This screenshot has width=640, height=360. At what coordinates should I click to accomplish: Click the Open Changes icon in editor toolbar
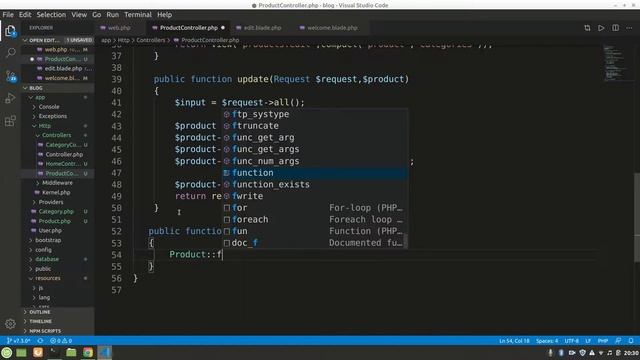tap(587, 28)
